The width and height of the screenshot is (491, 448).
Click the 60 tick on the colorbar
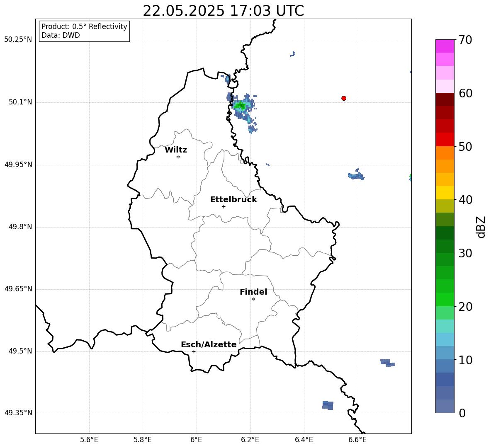point(465,93)
